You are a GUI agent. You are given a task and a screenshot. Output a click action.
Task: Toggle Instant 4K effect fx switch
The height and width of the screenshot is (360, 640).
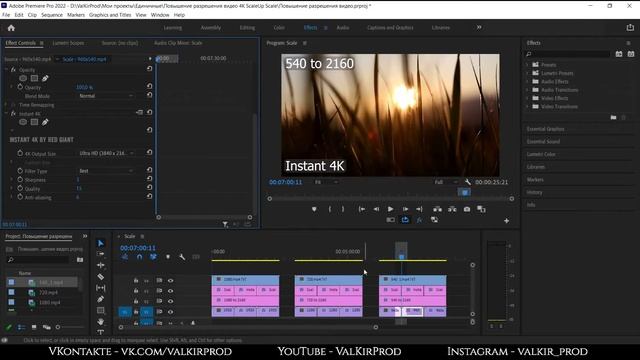point(13,113)
